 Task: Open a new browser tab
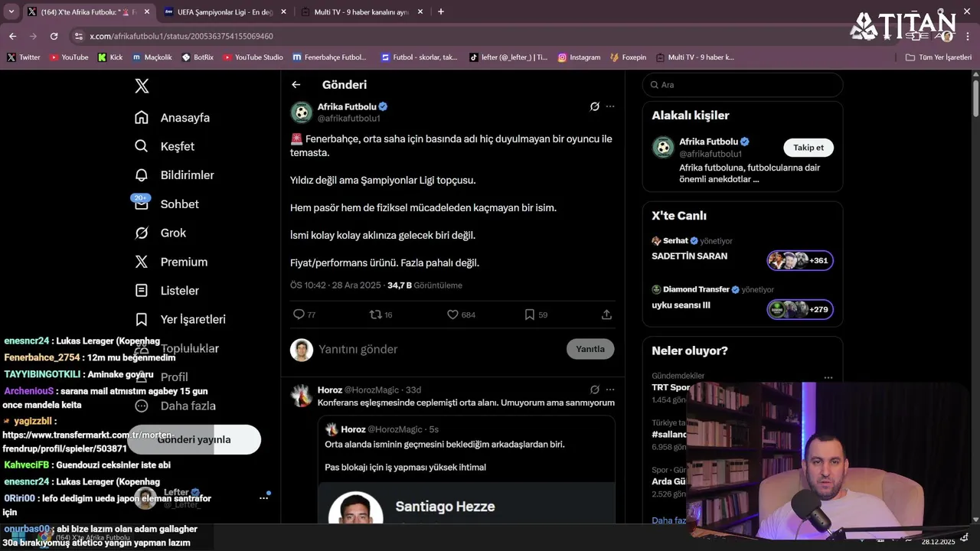440,11
